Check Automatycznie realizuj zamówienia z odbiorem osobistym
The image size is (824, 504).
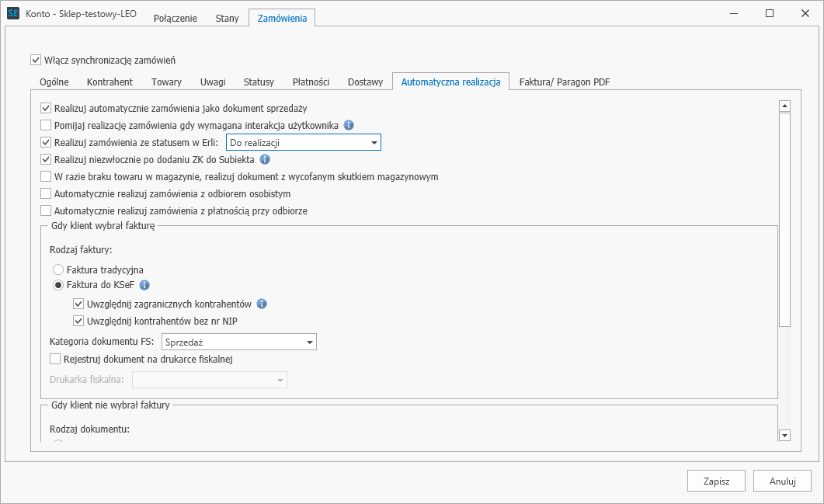coord(46,193)
